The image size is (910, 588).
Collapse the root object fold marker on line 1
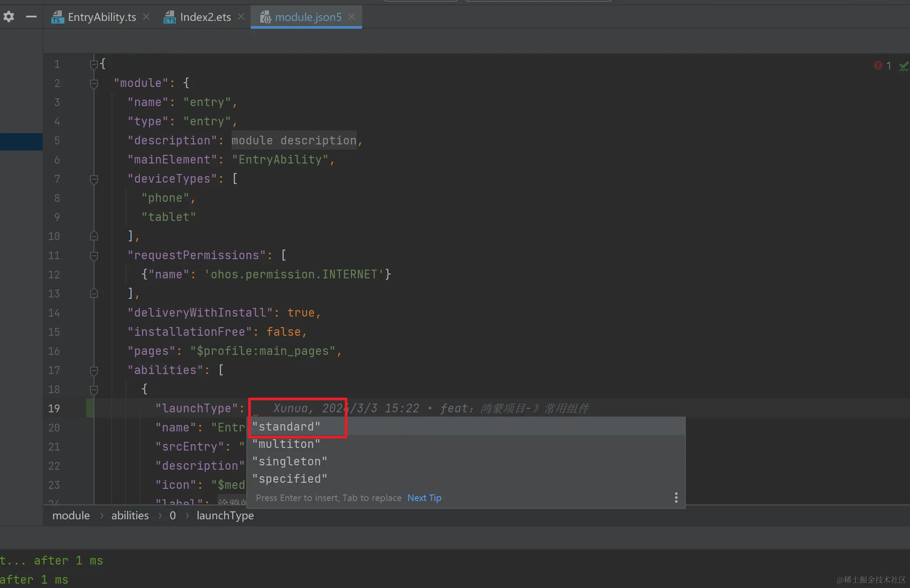[94, 64]
